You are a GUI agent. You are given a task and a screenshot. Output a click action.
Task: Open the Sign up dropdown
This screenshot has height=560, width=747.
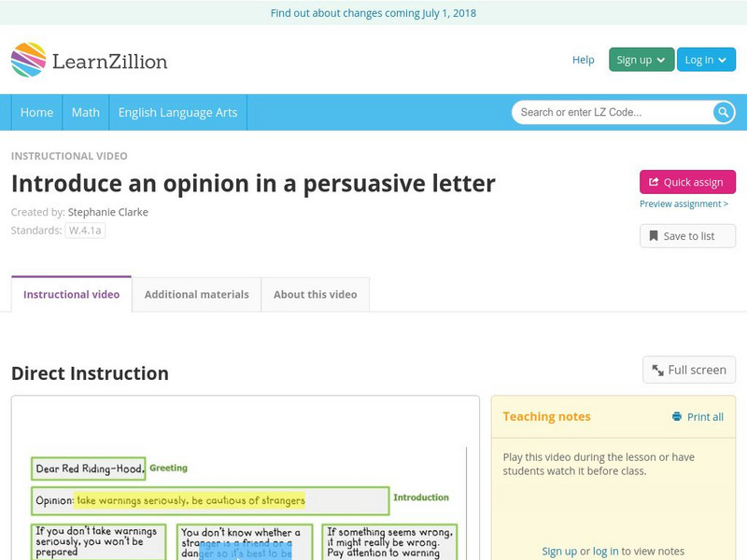(x=641, y=60)
